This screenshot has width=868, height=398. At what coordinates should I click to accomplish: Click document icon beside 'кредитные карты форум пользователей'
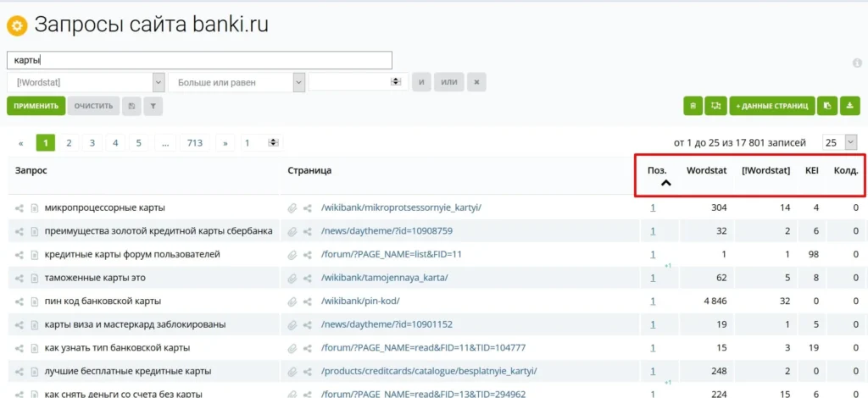(x=34, y=255)
